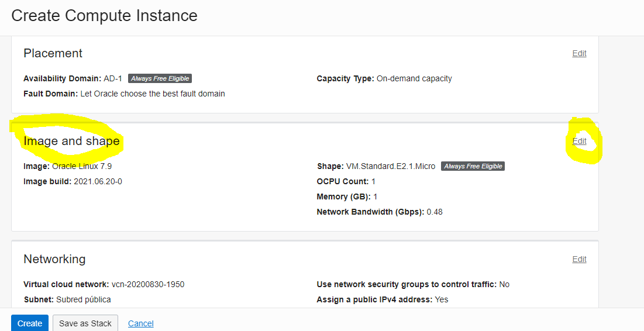Click the Network Bandwidth 0.48 value
Screen dimensions: 644x331
435,212
